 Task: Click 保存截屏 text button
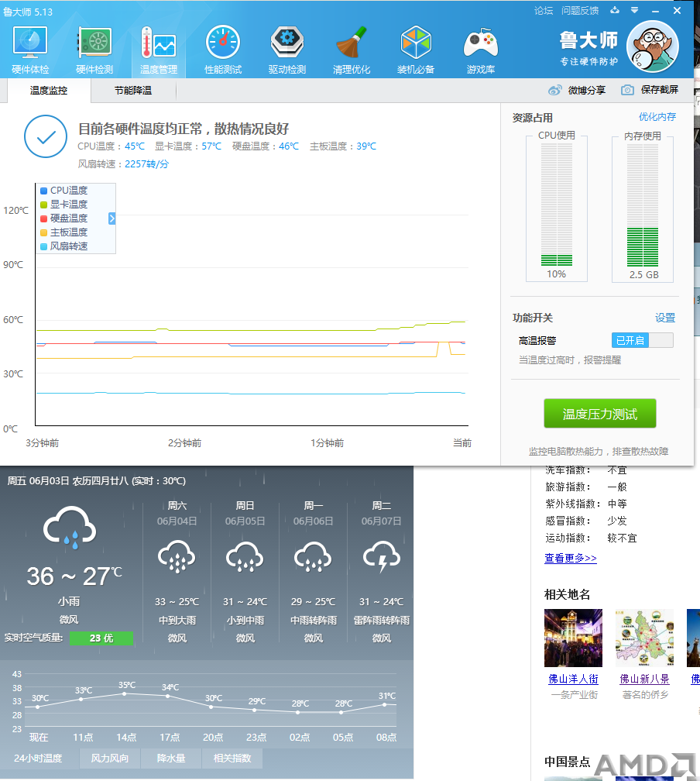pyautogui.click(x=660, y=90)
